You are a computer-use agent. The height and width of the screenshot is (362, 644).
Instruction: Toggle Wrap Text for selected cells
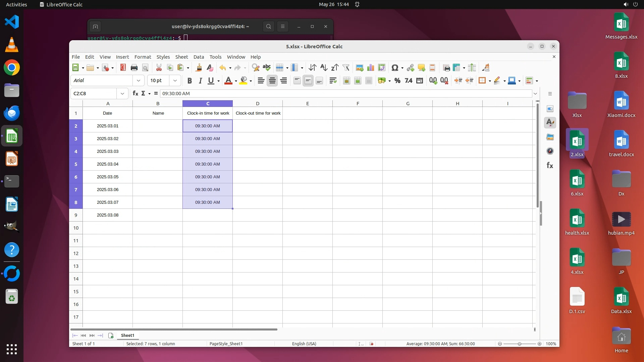click(x=333, y=80)
